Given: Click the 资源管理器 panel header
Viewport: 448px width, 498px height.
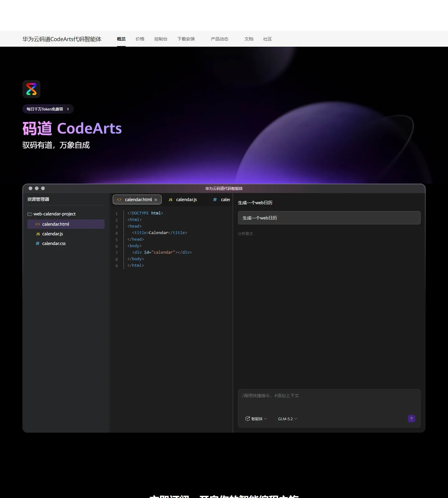Looking at the screenshot, I should [38, 199].
